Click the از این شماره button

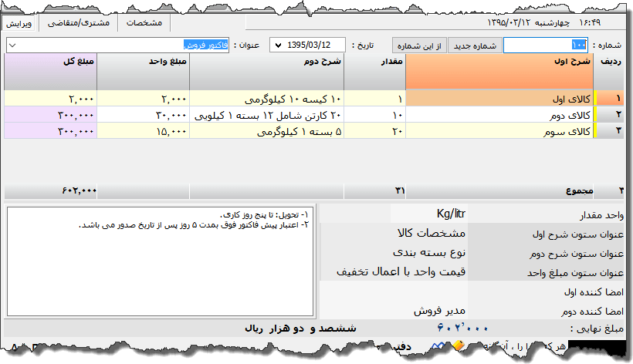coord(419,45)
